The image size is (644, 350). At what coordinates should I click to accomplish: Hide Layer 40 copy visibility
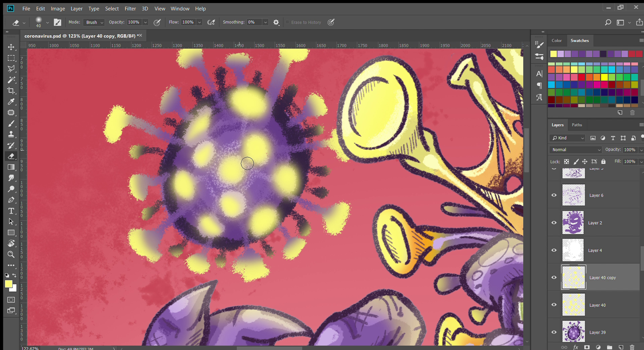(x=554, y=277)
